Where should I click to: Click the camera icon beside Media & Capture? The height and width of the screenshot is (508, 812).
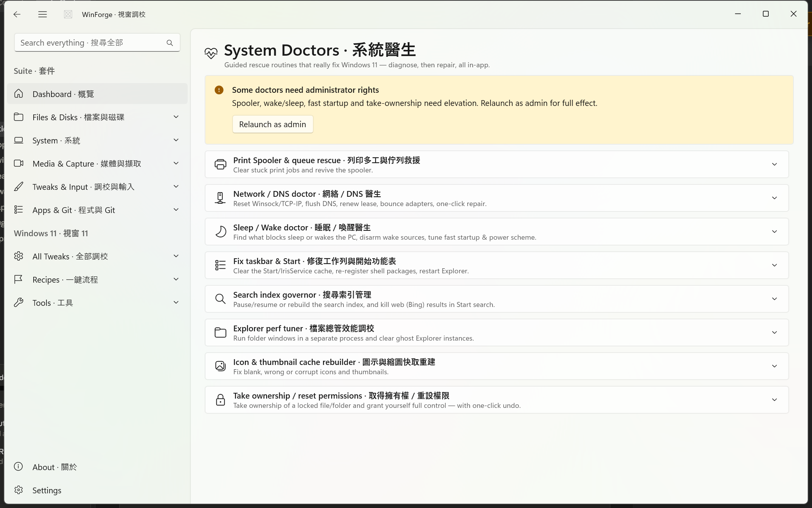coord(19,163)
